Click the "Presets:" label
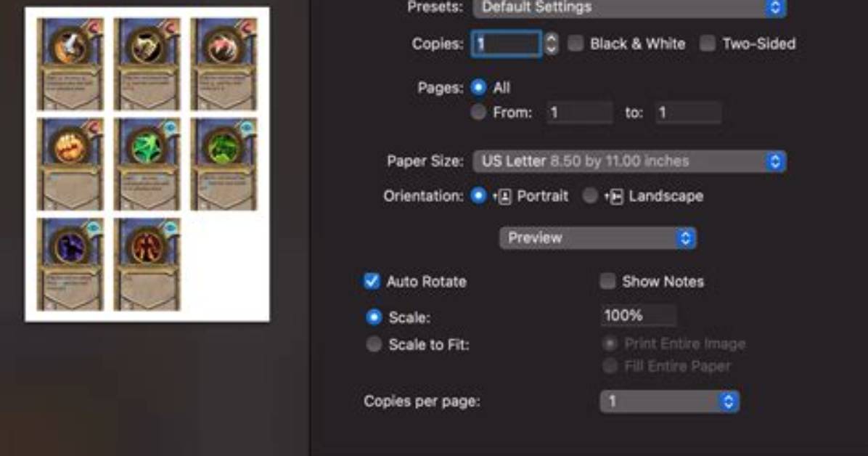 pyautogui.click(x=435, y=7)
